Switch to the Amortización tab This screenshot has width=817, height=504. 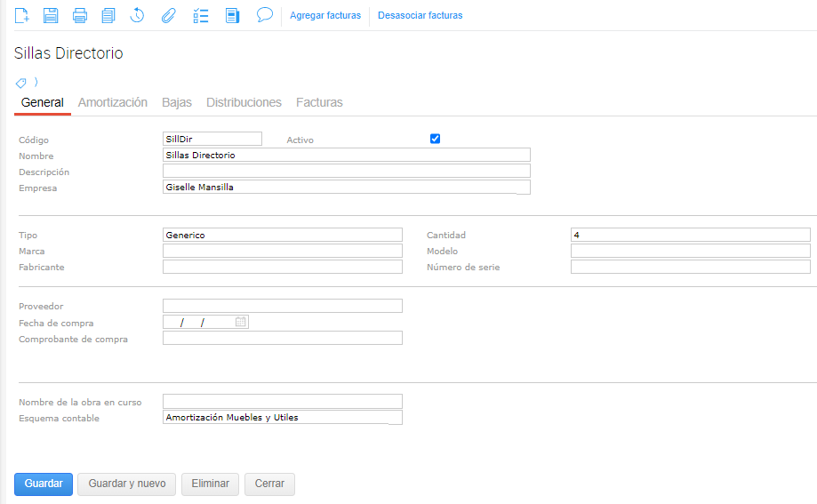(113, 102)
